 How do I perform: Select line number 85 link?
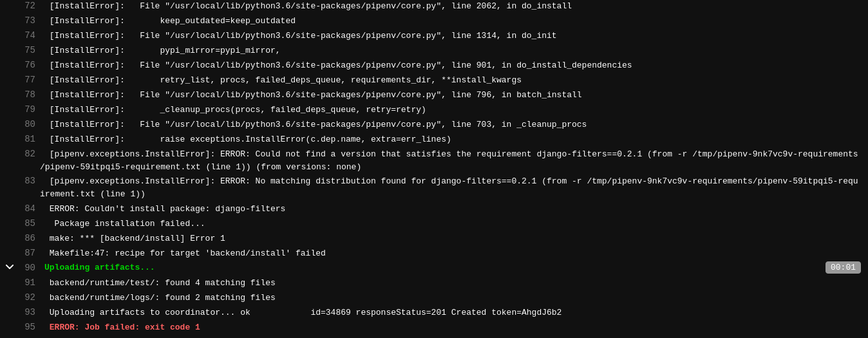[30, 223]
